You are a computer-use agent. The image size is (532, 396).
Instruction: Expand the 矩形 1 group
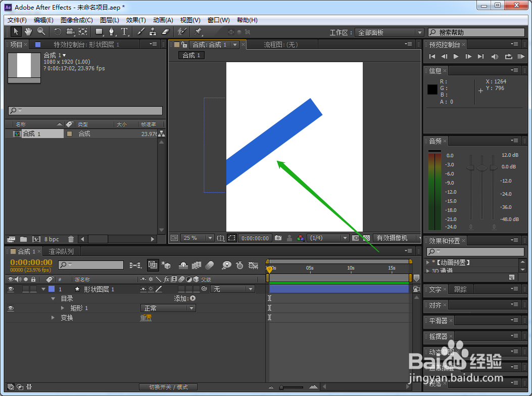(63, 308)
